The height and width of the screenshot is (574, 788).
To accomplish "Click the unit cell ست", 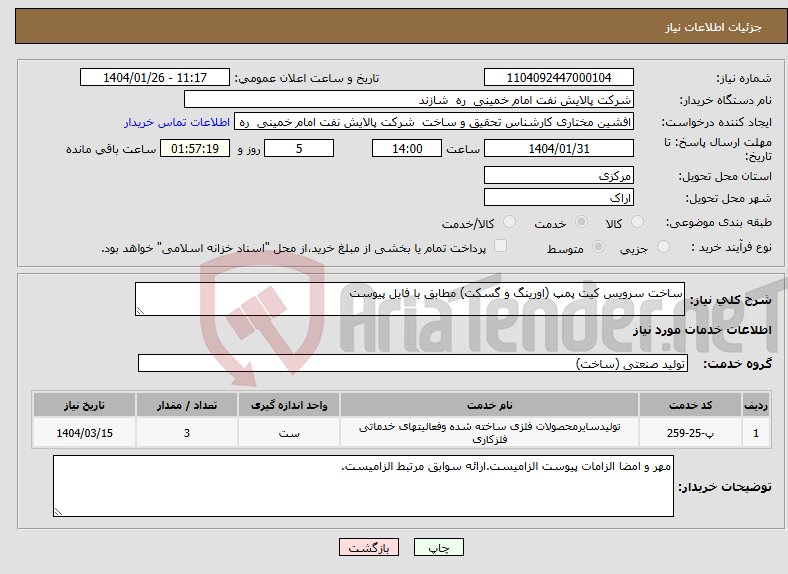I will click(x=289, y=432).
